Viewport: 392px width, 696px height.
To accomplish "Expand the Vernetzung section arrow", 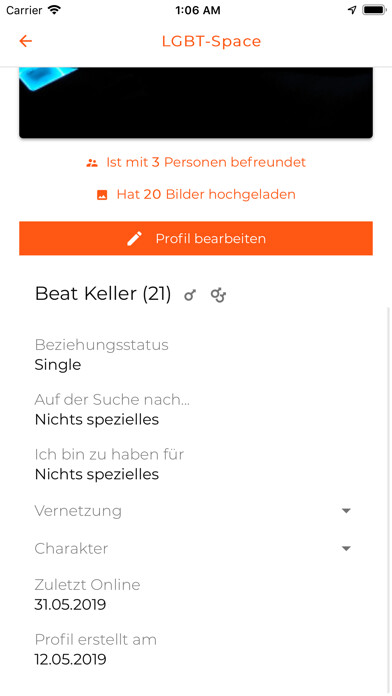I will [x=346, y=511].
